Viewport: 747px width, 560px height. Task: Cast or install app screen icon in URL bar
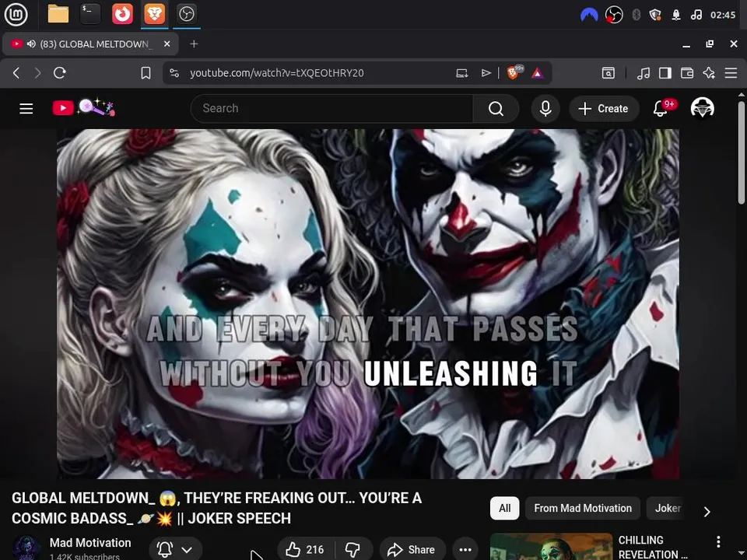point(461,73)
